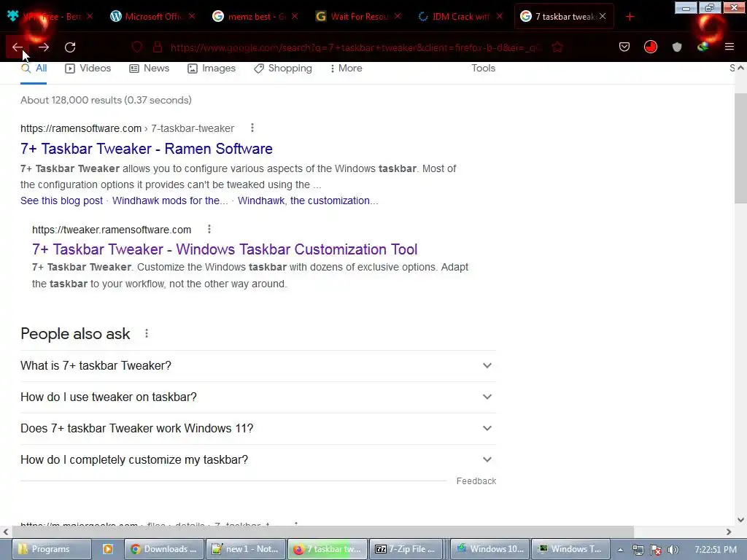Viewport: 747px width, 560px height.
Task: Filter results by Images
Action: pos(212,69)
